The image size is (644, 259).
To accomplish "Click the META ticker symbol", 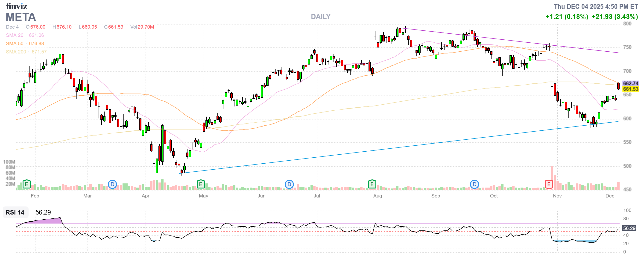I will [x=21, y=17].
